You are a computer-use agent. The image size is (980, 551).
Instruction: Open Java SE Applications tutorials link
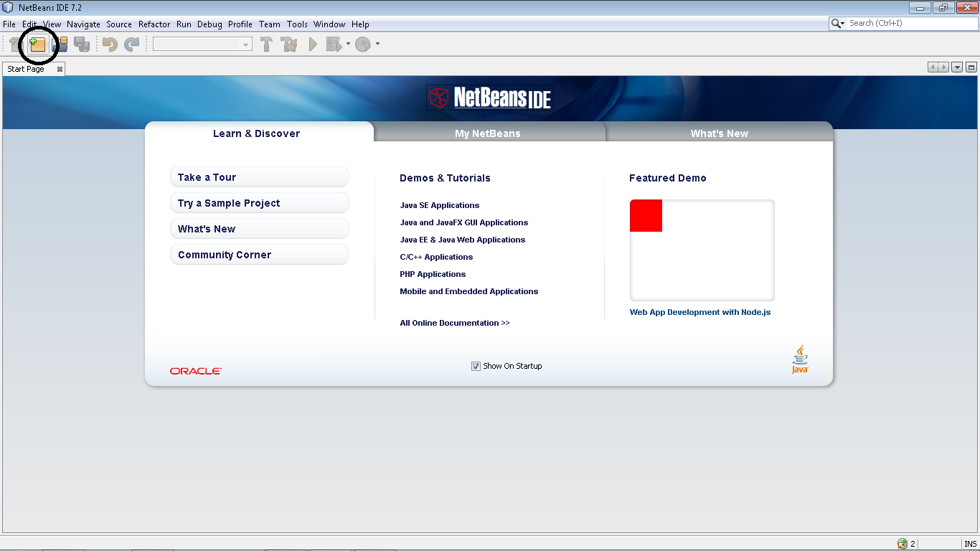[440, 205]
